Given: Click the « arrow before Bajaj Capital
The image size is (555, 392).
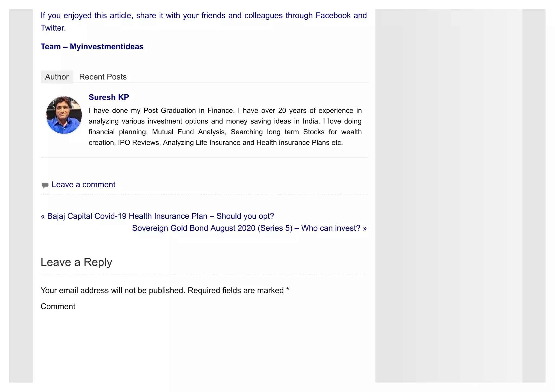Looking at the screenshot, I should tap(43, 216).
